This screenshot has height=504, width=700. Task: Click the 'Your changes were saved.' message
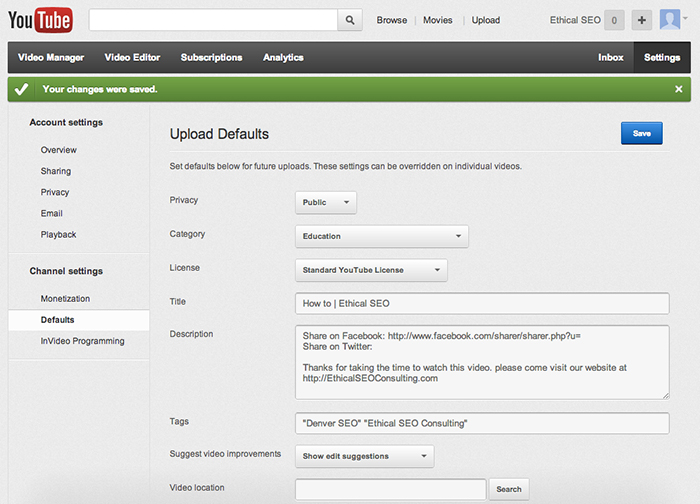point(100,89)
